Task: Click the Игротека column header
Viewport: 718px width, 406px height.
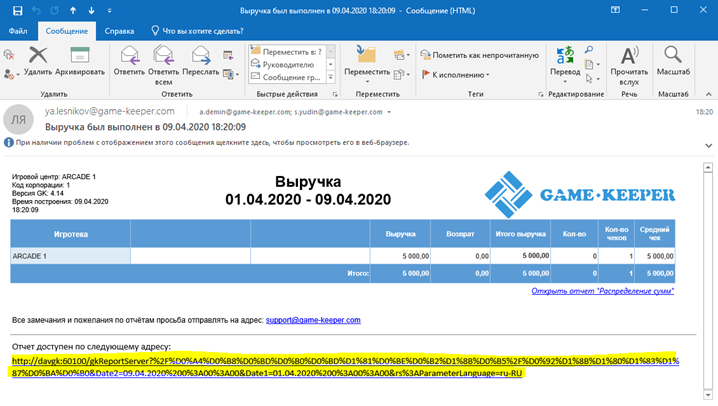Action: coord(71,234)
